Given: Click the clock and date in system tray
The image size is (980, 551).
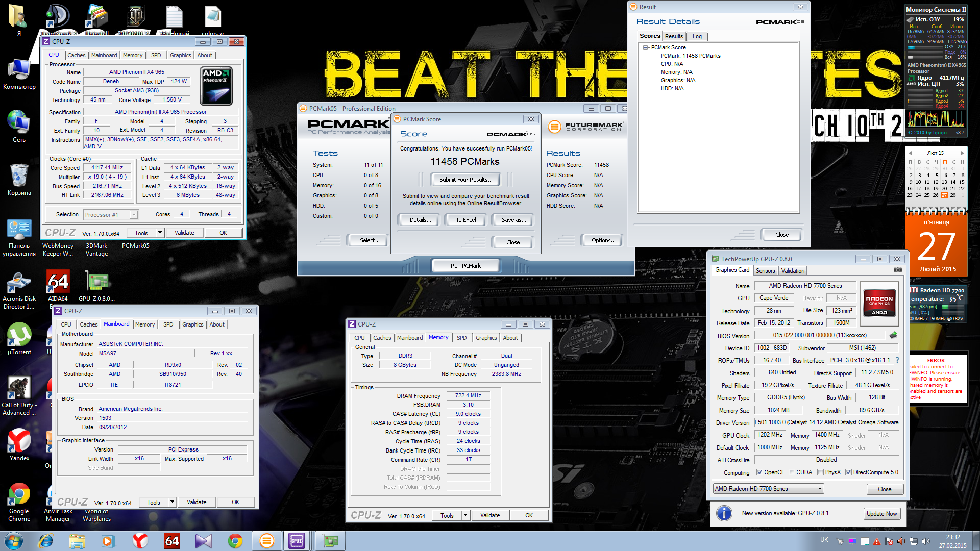Looking at the screenshot, I should click(x=952, y=541).
